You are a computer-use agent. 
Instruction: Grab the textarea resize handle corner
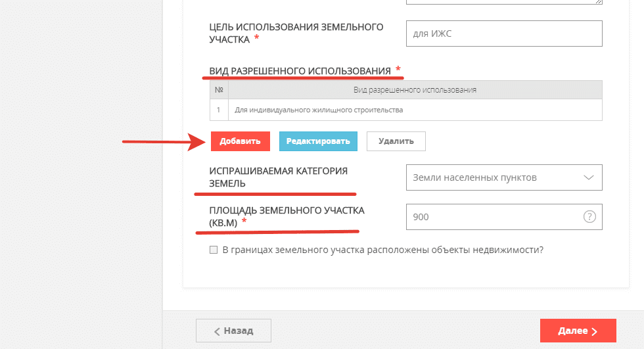(x=599, y=2)
